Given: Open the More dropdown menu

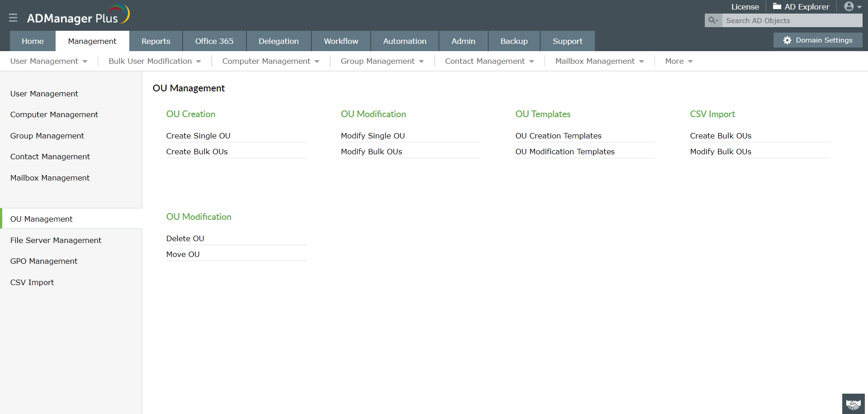Looking at the screenshot, I should [x=679, y=61].
